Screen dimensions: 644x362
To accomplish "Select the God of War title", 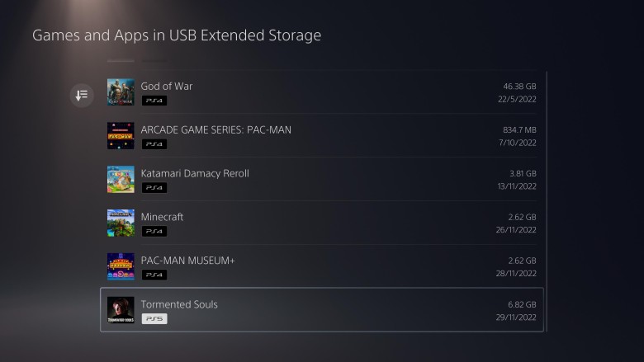I will tap(167, 86).
